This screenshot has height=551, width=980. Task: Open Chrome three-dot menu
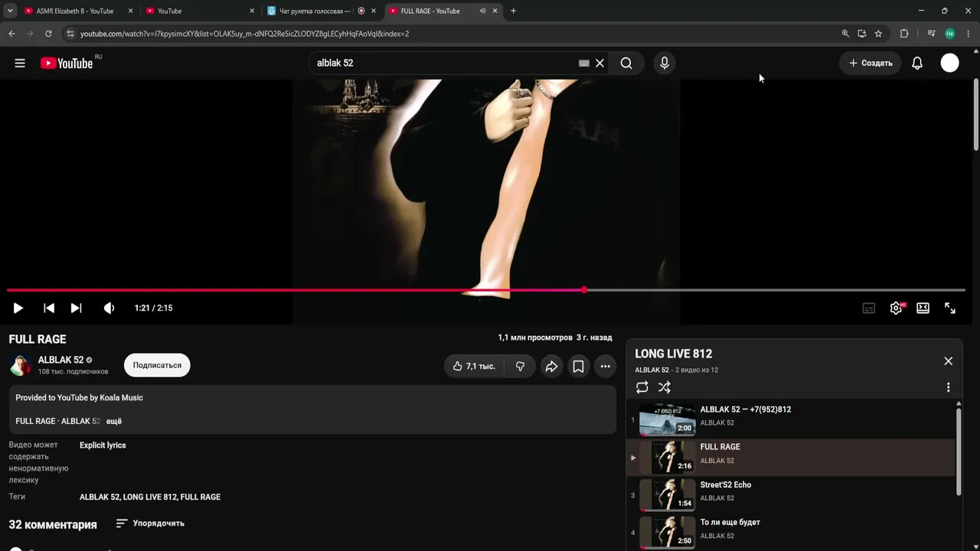[969, 34]
